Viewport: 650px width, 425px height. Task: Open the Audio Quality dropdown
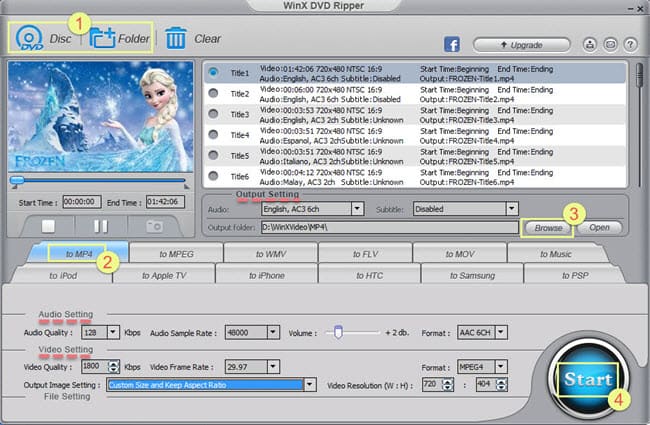113,332
